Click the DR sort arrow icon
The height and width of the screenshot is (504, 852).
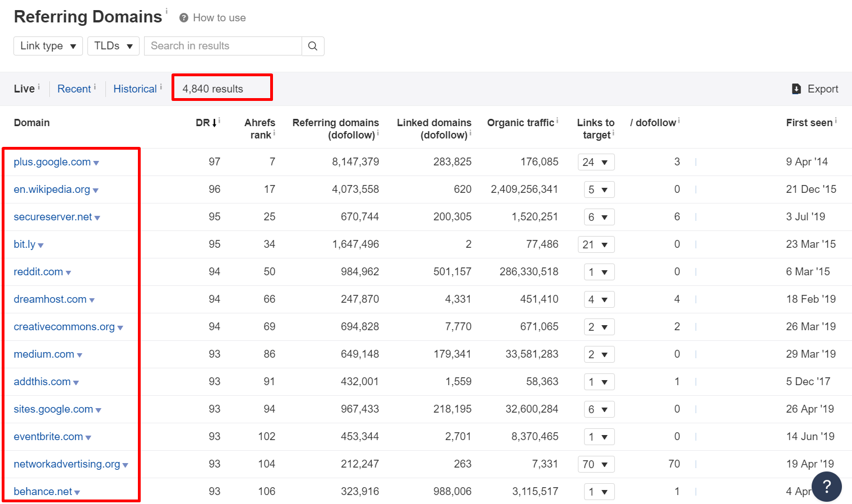(215, 123)
